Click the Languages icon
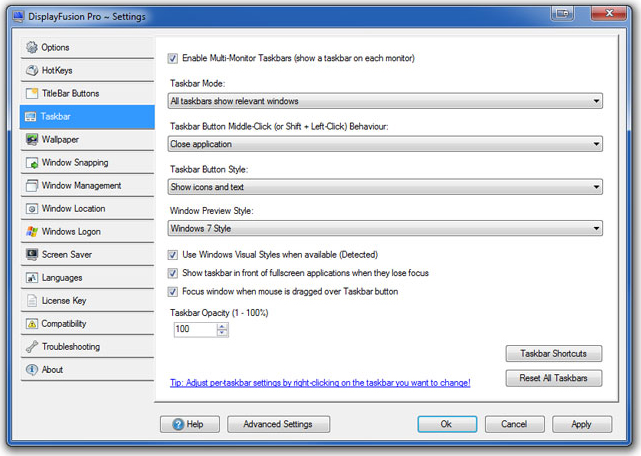This screenshot has width=641, height=456. coord(31,278)
